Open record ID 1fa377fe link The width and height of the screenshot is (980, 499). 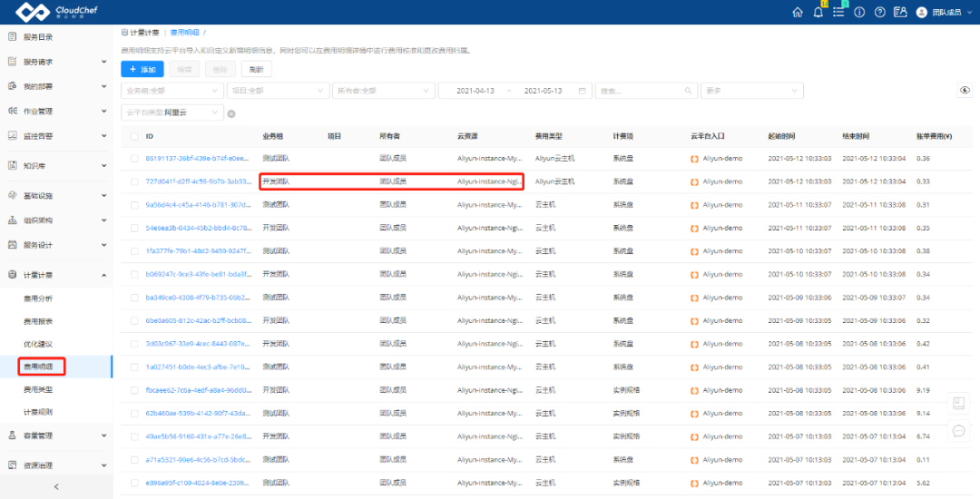click(199, 251)
